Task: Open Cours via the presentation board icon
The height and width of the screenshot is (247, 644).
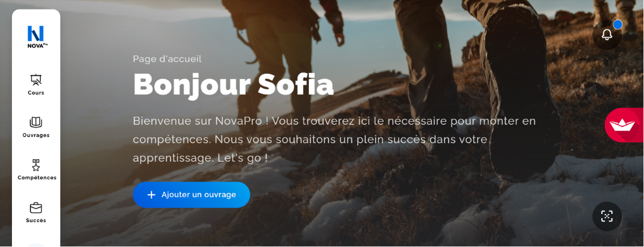Action: 36,80
